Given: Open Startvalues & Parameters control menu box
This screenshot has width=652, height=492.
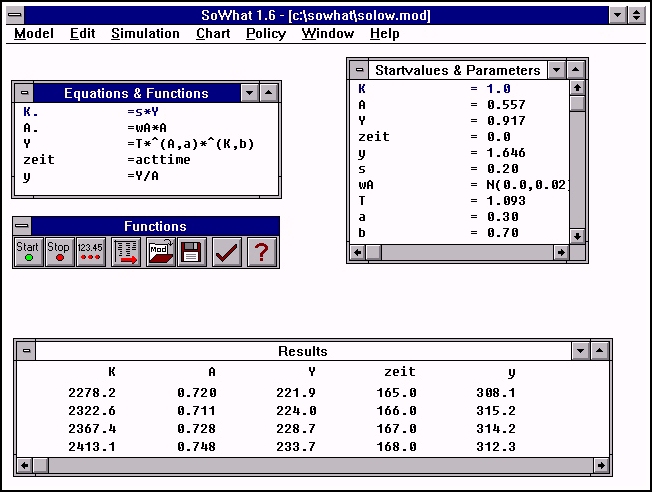Looking at the screenshot, I should point(359,70).
